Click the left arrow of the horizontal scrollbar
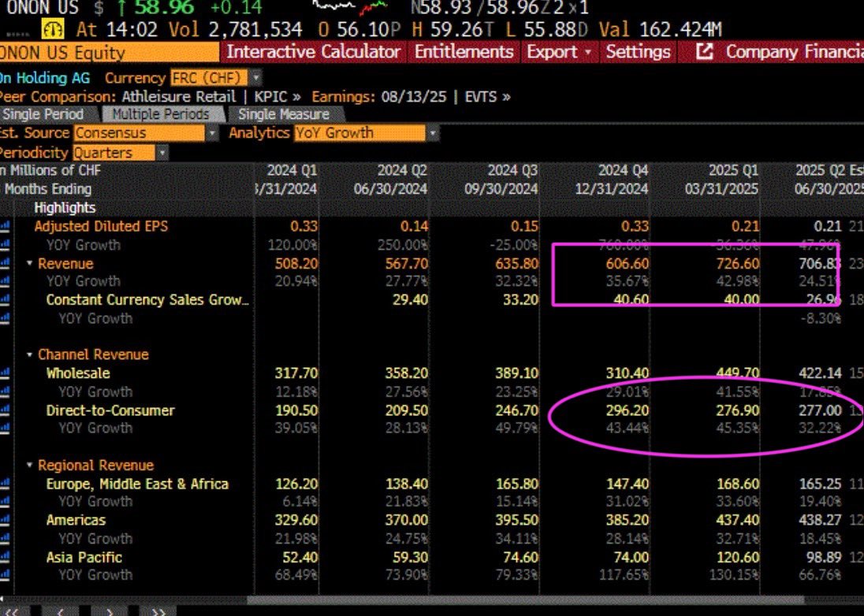 (2, 599)
